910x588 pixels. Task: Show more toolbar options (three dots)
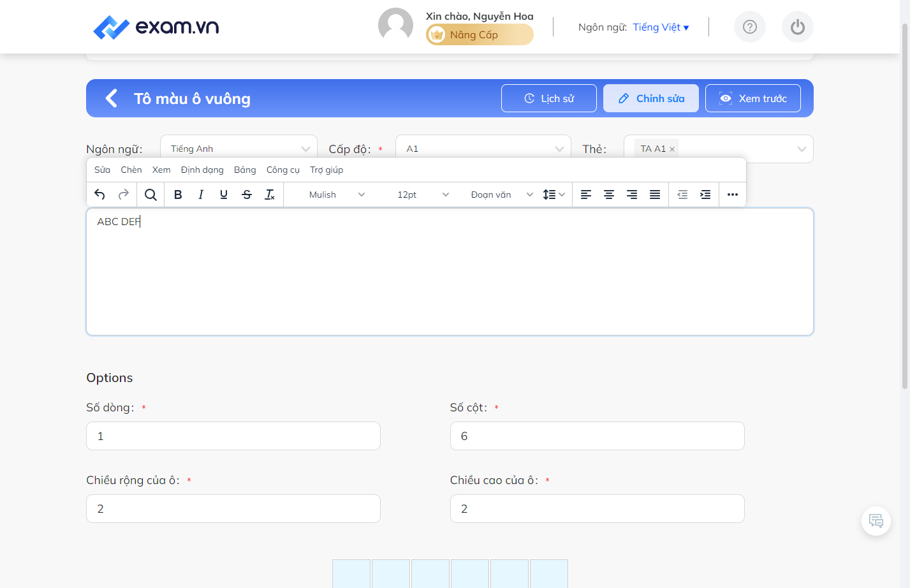(733, 195)
